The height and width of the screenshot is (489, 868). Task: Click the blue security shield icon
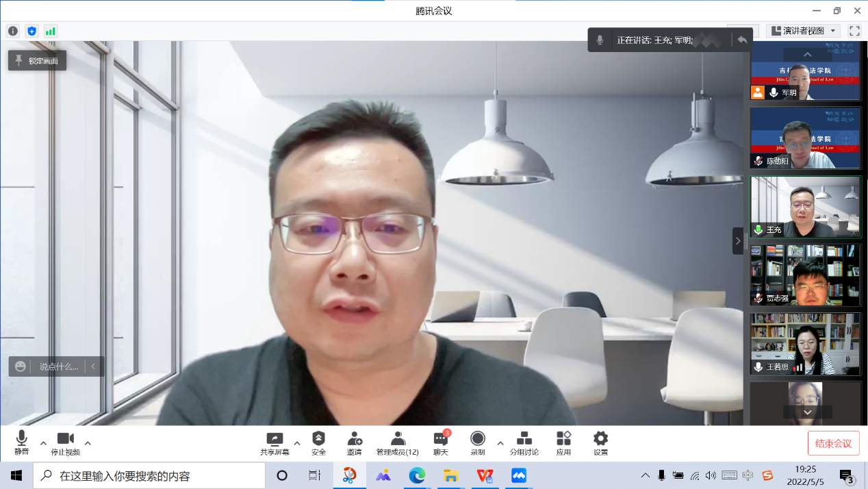pyautogui.click(x=31, y=31)
